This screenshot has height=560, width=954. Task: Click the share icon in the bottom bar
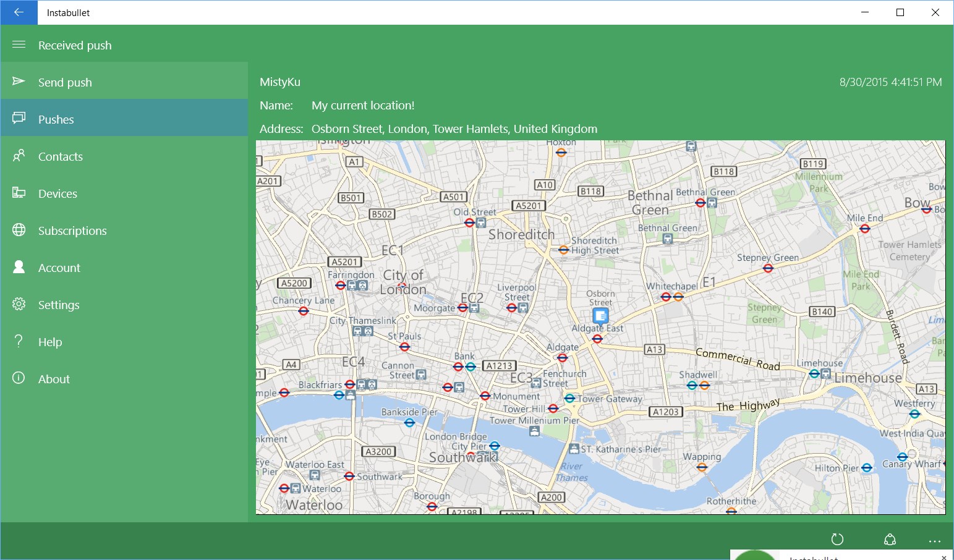(x=890, y=538)
